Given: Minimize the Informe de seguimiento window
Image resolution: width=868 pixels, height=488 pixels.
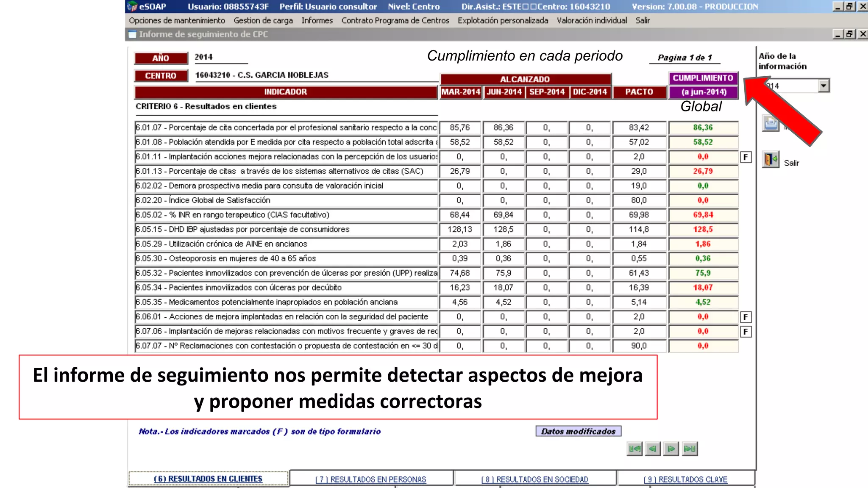Looking at the screenshot, I should click(837, 34).
